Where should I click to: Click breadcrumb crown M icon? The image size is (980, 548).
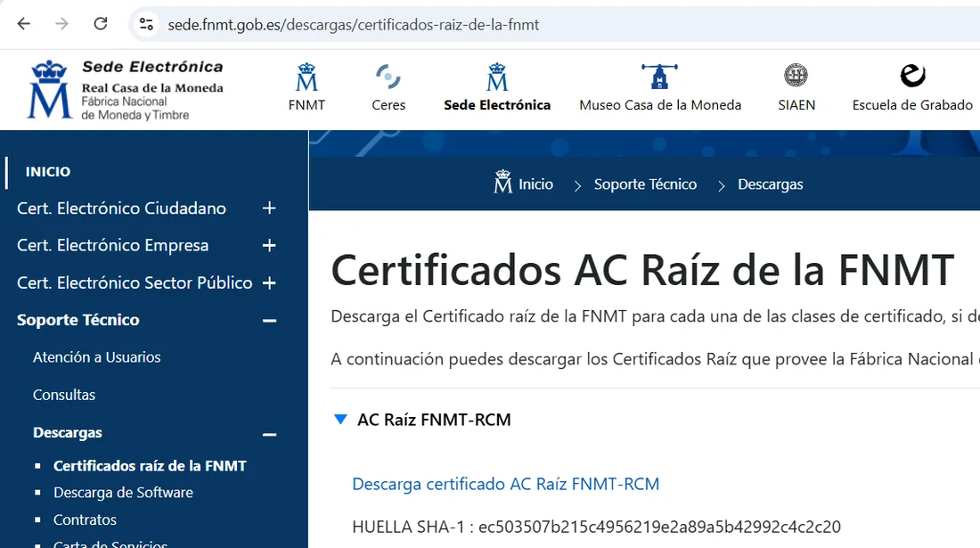click(502, 182)
